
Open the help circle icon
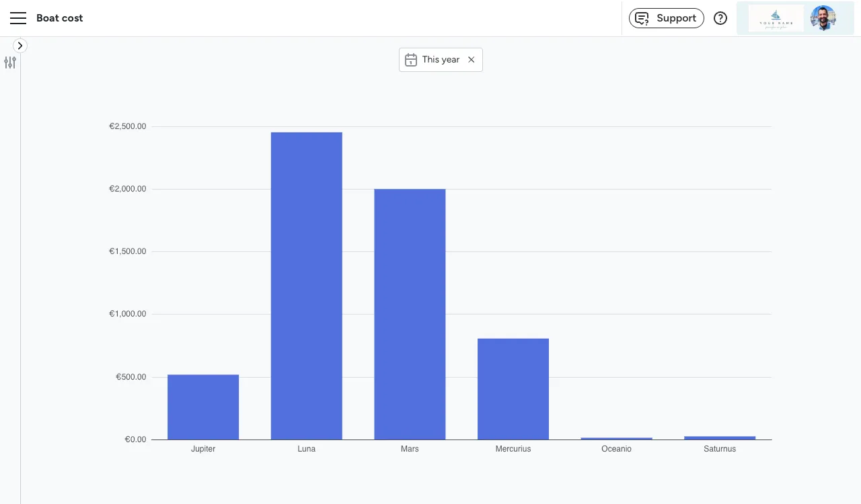(x=720, y=18)
